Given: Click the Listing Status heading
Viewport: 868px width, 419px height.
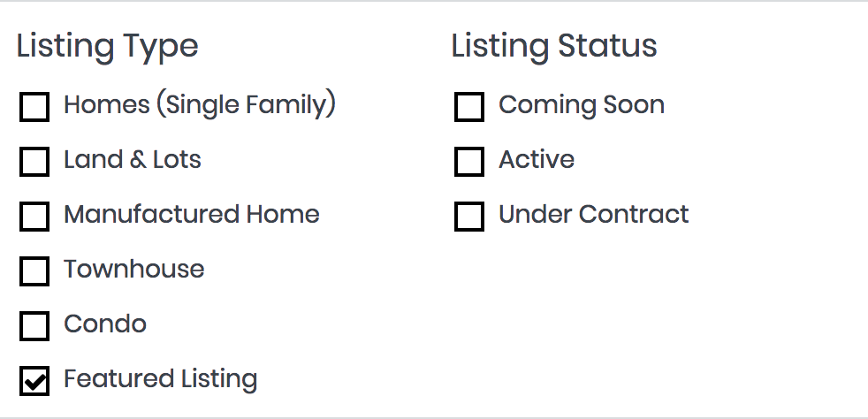Looking at the screenshot, I should coord(554,47).
